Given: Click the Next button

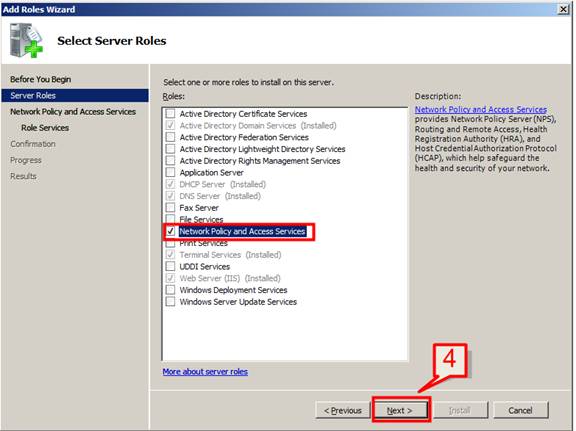Looking at the screenshot, I should pos(400,410).
